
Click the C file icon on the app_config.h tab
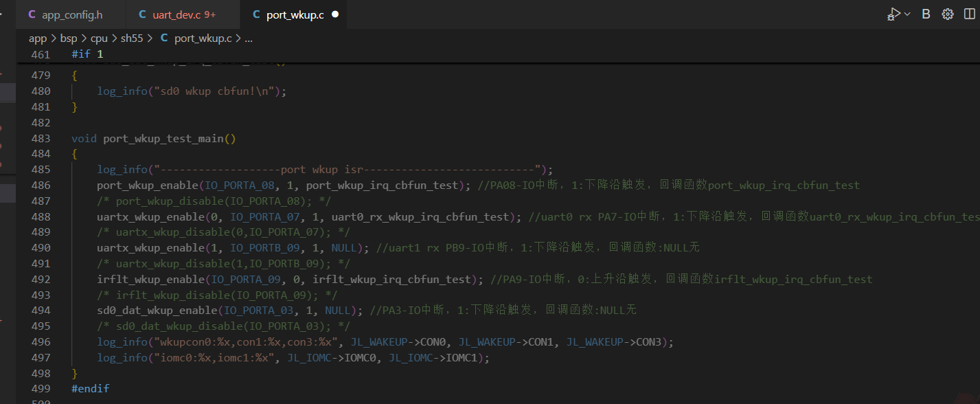(32, 14)
